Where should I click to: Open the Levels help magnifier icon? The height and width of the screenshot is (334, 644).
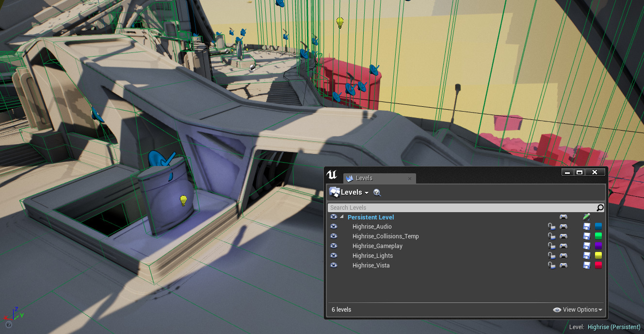(x=377, y=193)
